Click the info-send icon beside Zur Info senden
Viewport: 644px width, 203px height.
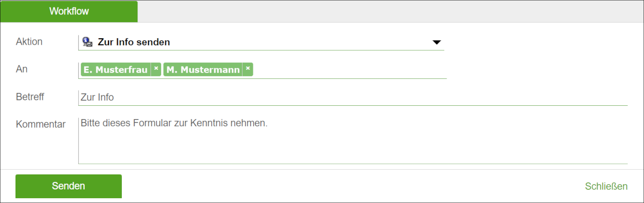(87, 42)
